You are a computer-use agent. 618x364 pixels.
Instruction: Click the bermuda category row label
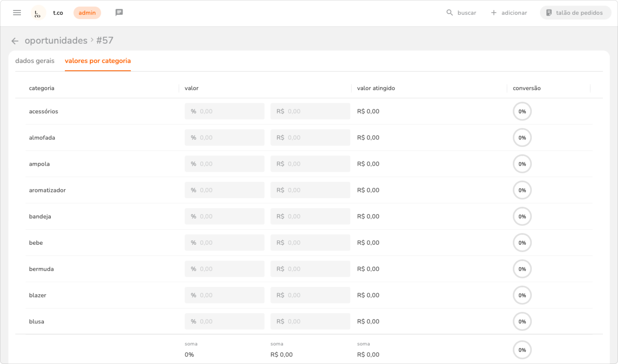[41, 269]
